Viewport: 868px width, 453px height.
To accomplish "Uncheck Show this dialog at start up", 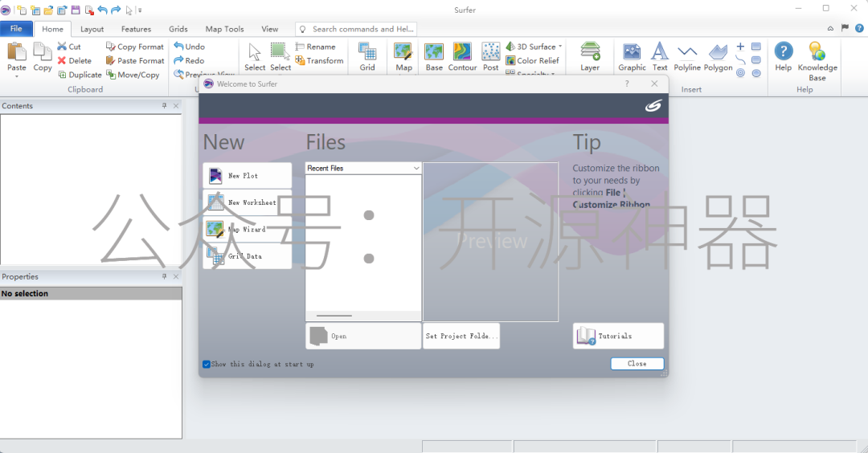I will pos(207,364).
